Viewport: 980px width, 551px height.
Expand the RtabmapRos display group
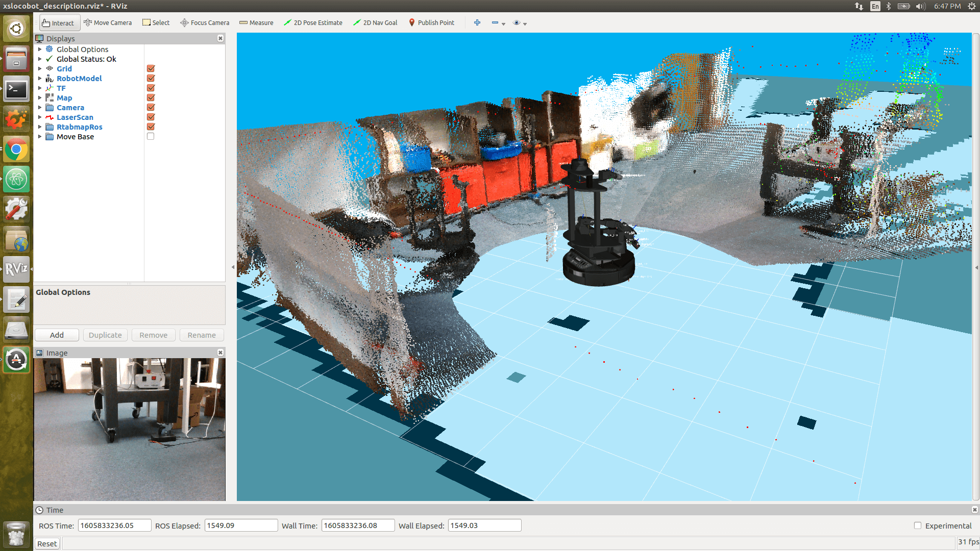click(40, 127)
